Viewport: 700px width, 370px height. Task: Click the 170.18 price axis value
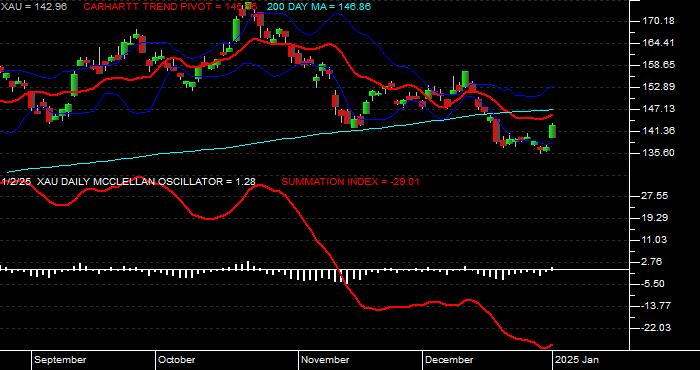[x=659, y=21]
